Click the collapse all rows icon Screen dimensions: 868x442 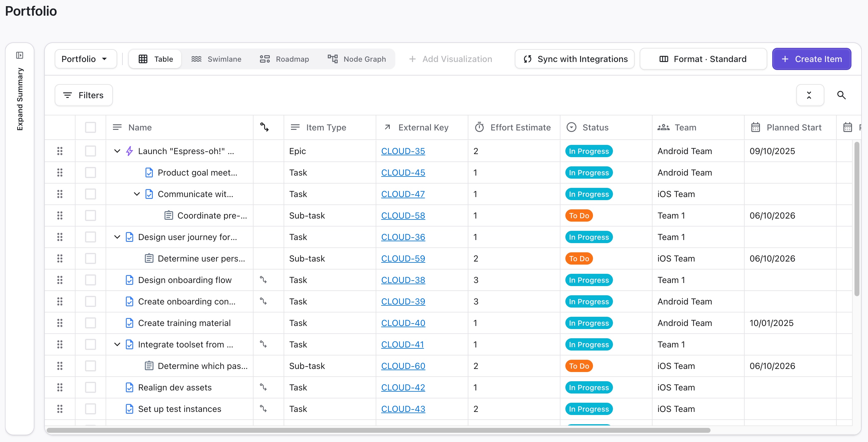tap(809, 95)
